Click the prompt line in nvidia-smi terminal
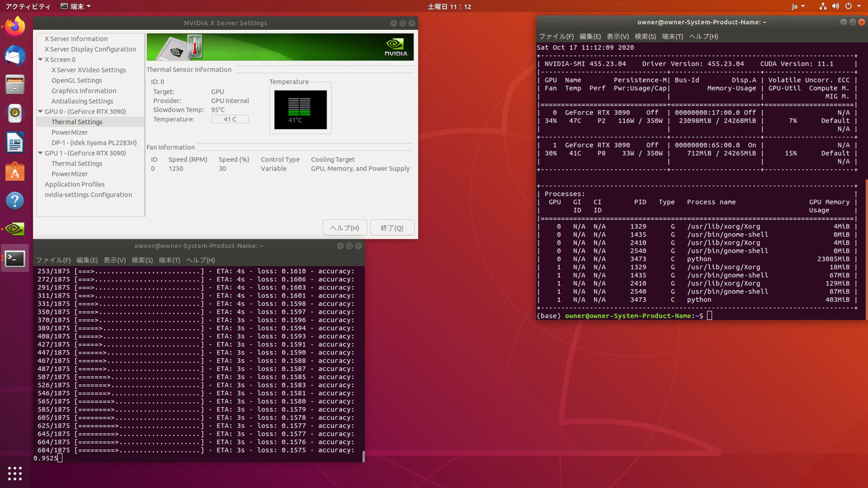The image size is (868, 488). coord(624,316)
